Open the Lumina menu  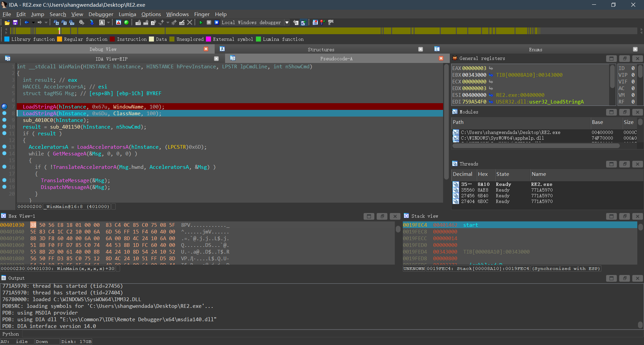point(127,14)
